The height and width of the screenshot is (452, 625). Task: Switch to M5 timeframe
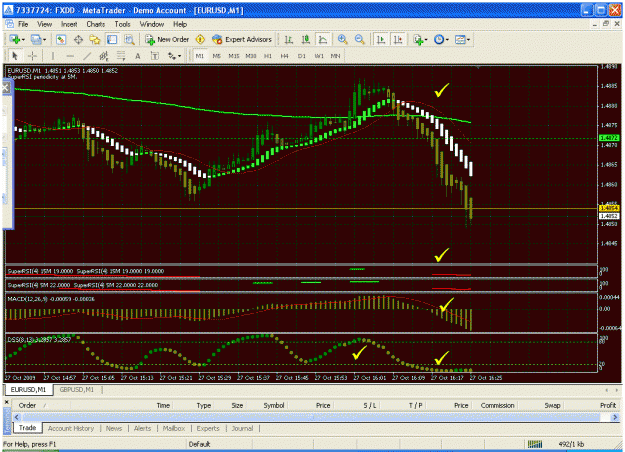216,56
